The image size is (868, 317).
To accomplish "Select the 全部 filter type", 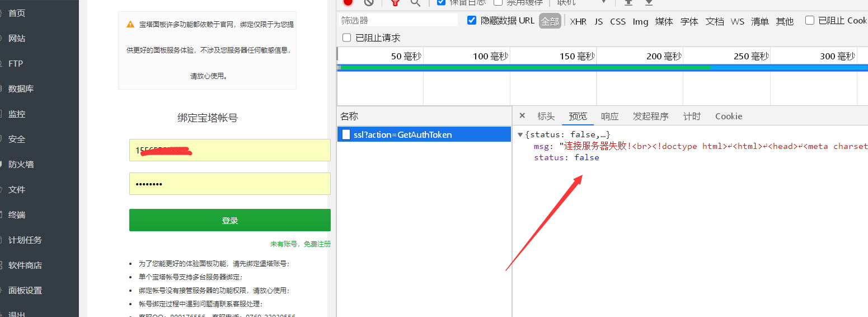I will 550,21.
